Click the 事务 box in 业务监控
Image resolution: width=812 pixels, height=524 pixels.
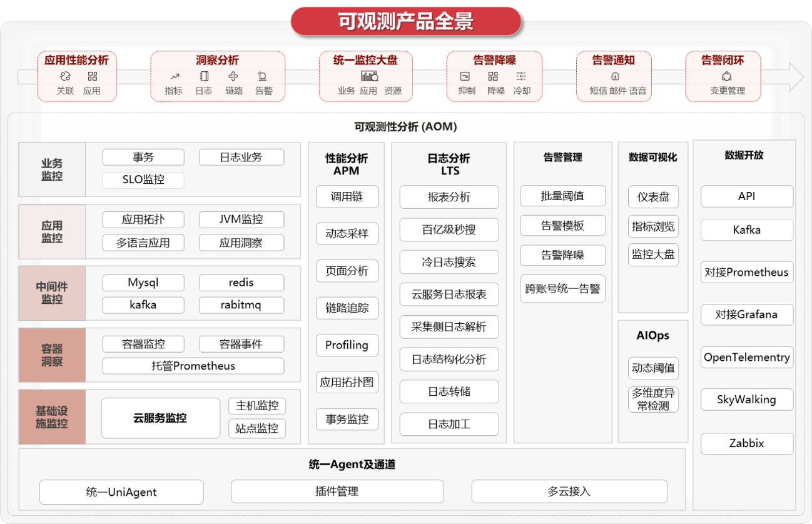(143, 157)
